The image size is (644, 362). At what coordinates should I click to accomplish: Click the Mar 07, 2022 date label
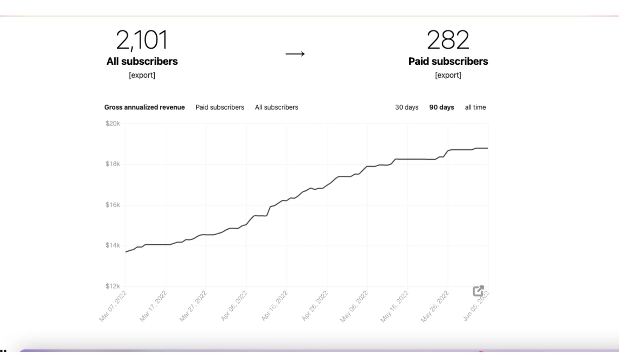tap(113, 306)
